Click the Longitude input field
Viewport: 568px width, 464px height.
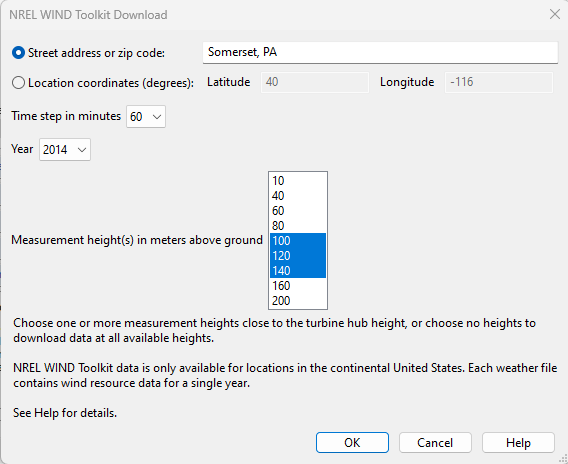point(498,82)
